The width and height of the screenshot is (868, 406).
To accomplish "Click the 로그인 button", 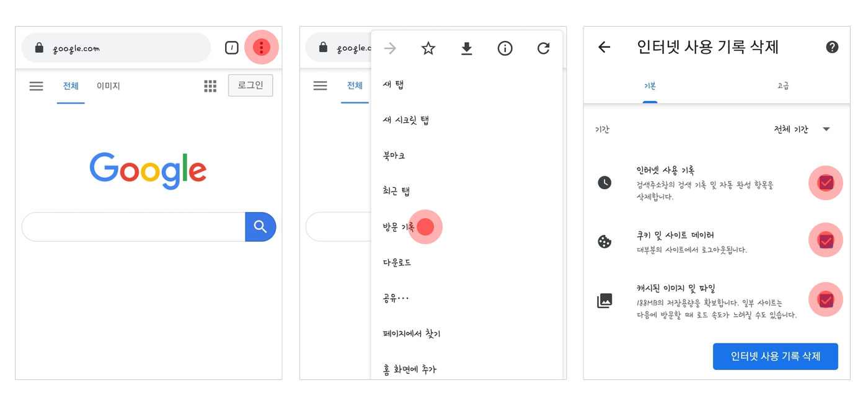I will (x=250, y=86).
